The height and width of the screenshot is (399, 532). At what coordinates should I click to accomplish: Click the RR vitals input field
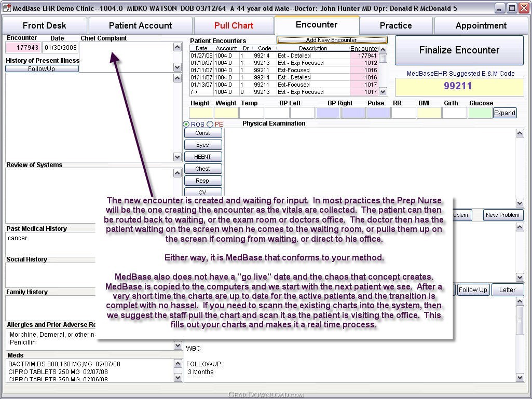click(404, 113)
